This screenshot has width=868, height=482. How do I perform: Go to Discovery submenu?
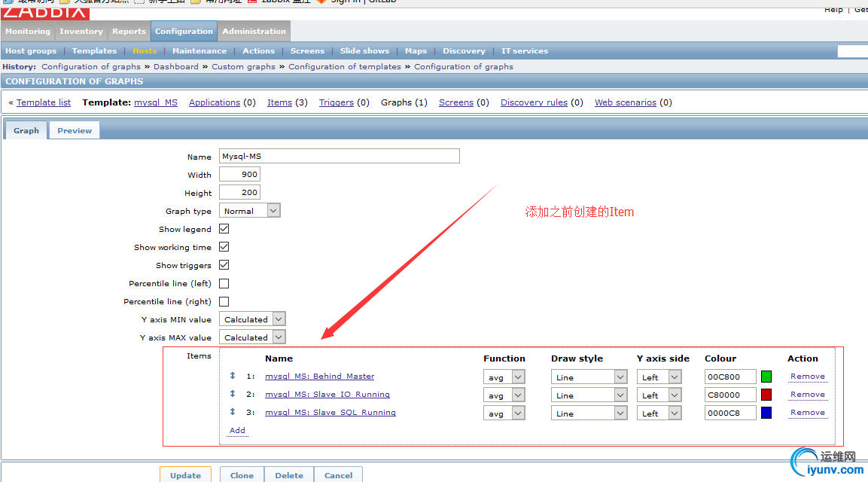[464, 50]
